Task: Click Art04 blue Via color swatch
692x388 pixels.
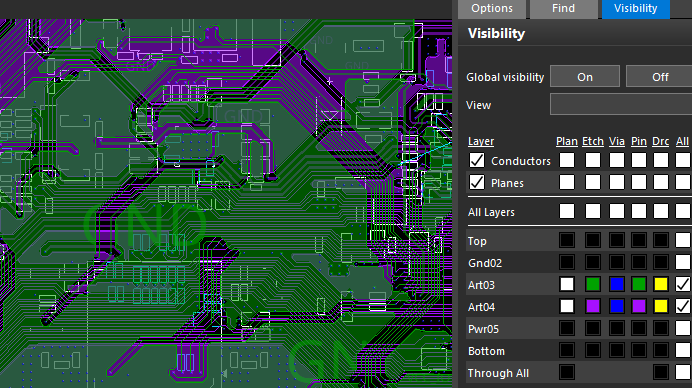Action: click(x=617, y=306)
